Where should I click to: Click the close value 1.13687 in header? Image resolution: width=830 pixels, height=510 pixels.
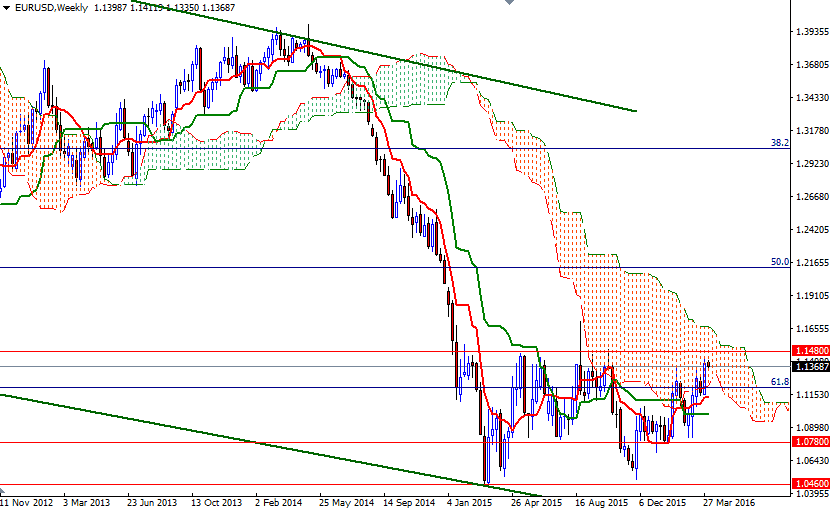[x=219, y=8]
